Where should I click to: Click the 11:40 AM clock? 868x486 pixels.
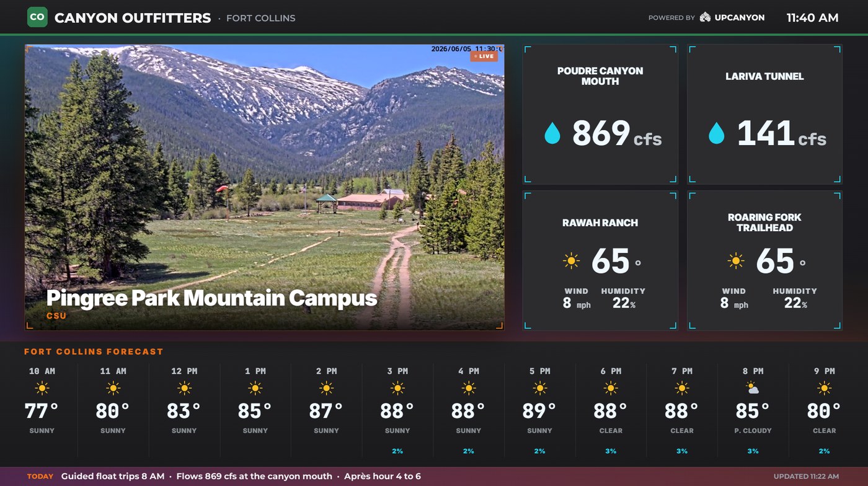pyautogui.click(x=812, y=18)
